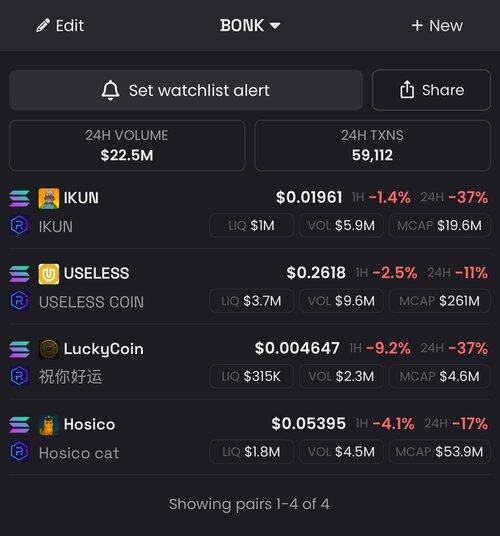
Task: Click the bell icon for watchlist alert
Action: (110, 90)
